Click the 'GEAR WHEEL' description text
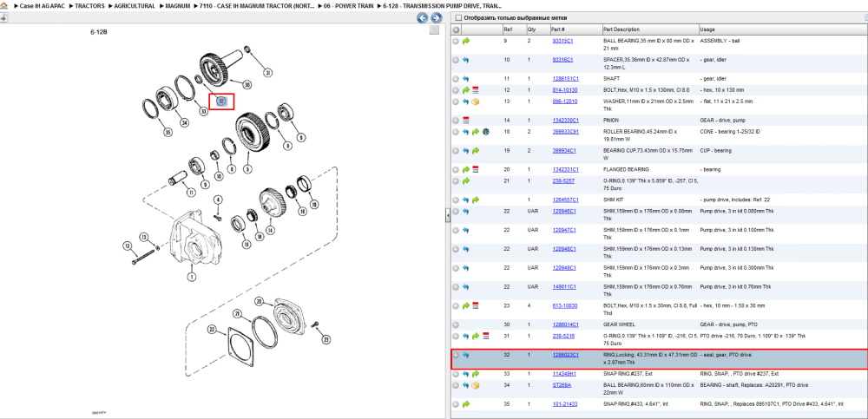Image resolution: width=868 pixels, height=419 pixels. pyautogui.click(x=618, y=325)
